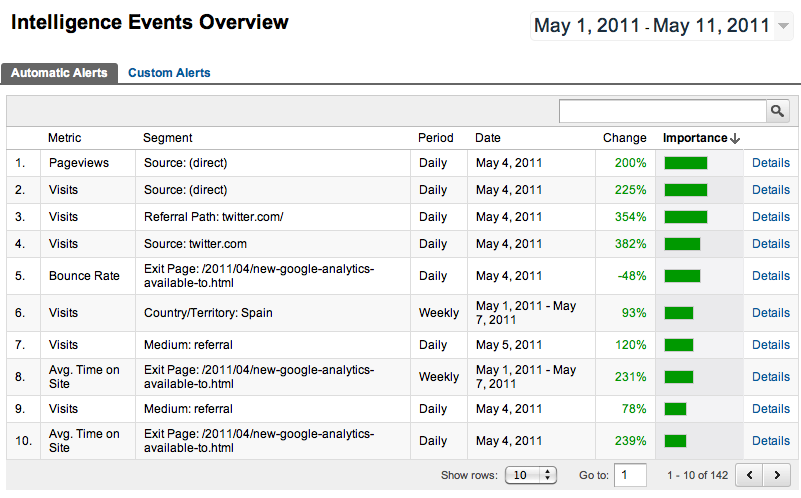Click the Segment column header
801x498 pixels.
pyautogui.click(x=168, y=138)
